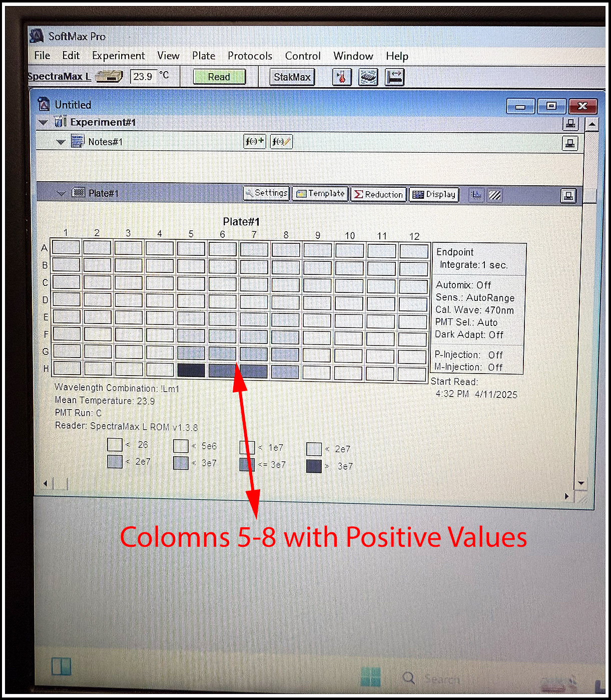Open the View menu
The image size is (611, 700).
coord(168,56)
